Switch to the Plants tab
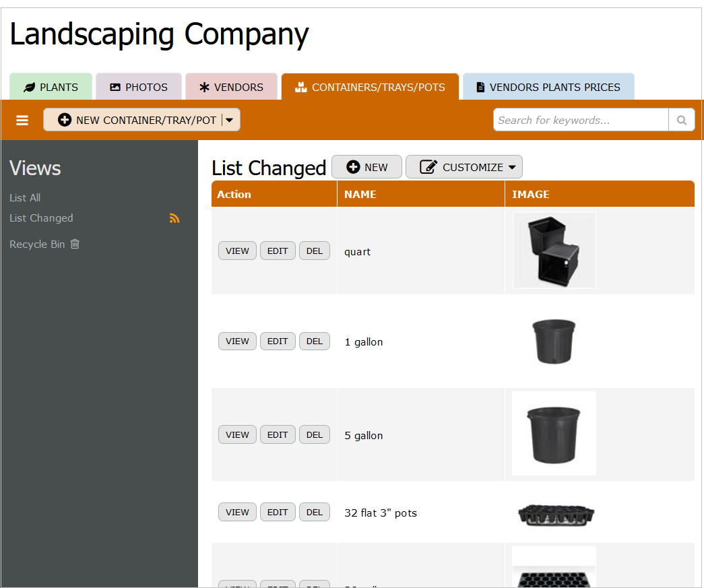This screenshot has height=588, width=704. [x=51, y=87]
